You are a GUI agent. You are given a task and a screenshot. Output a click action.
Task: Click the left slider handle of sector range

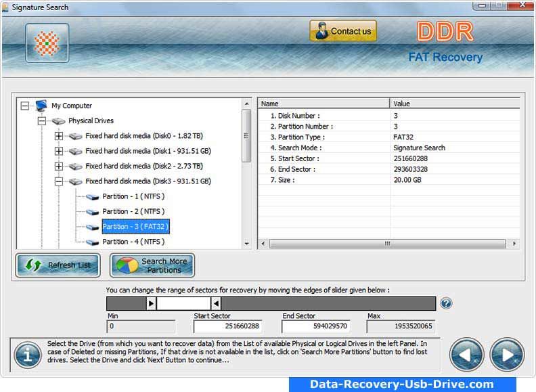pyautogui.click(x=151, y=303)
